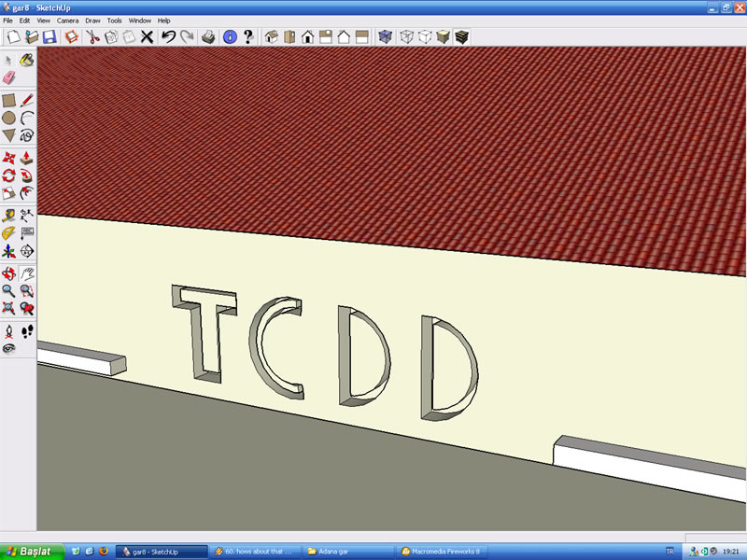The width and height of the screenshot is (747, 560).
Task: Click the Erase X icon in toolbar
Action: click(x=147, y=36)
